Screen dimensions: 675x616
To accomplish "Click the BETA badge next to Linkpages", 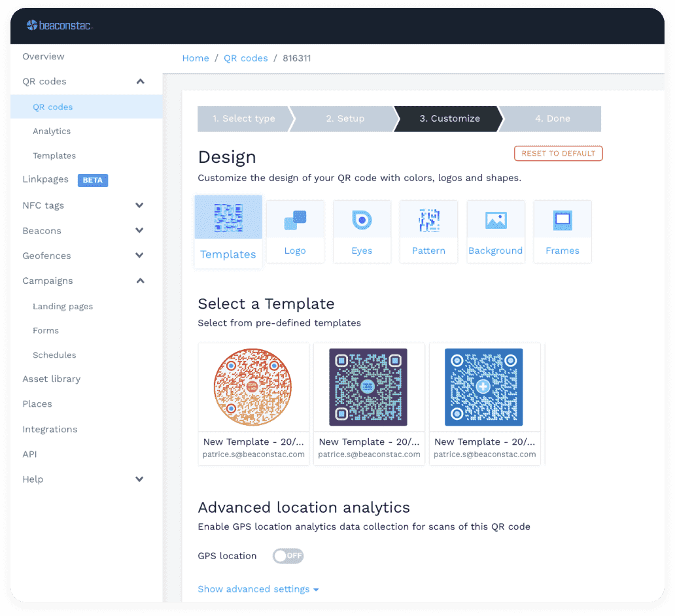I will pos(93,180).
